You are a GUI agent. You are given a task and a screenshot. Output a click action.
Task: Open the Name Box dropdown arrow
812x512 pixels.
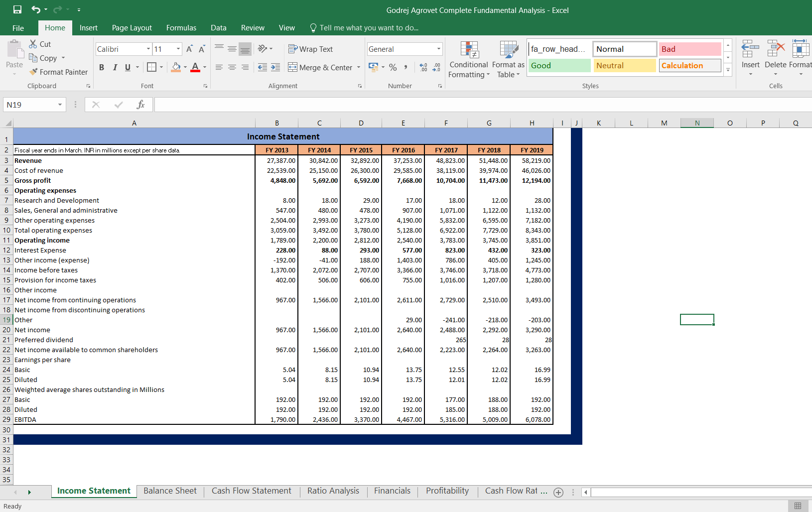point(60,105)
